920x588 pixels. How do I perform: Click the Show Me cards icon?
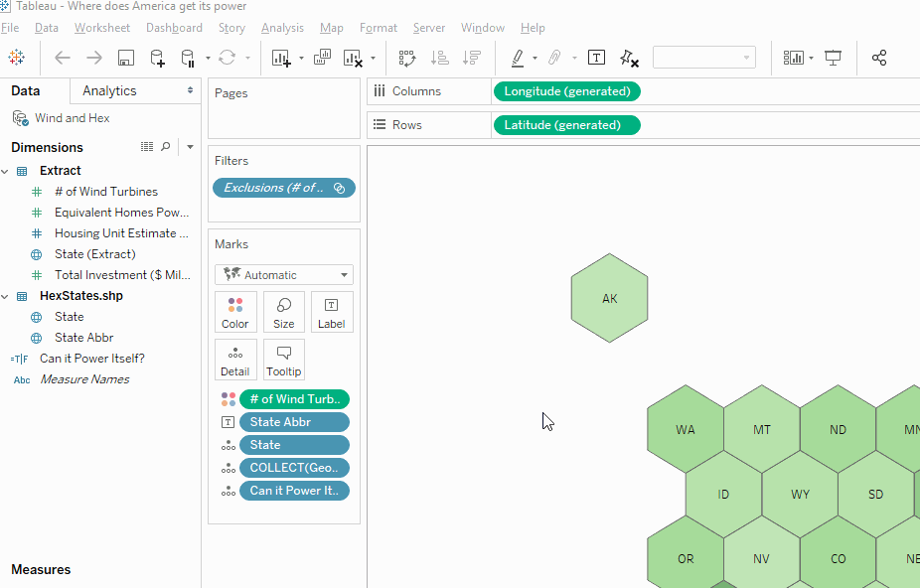coord(794,58)
